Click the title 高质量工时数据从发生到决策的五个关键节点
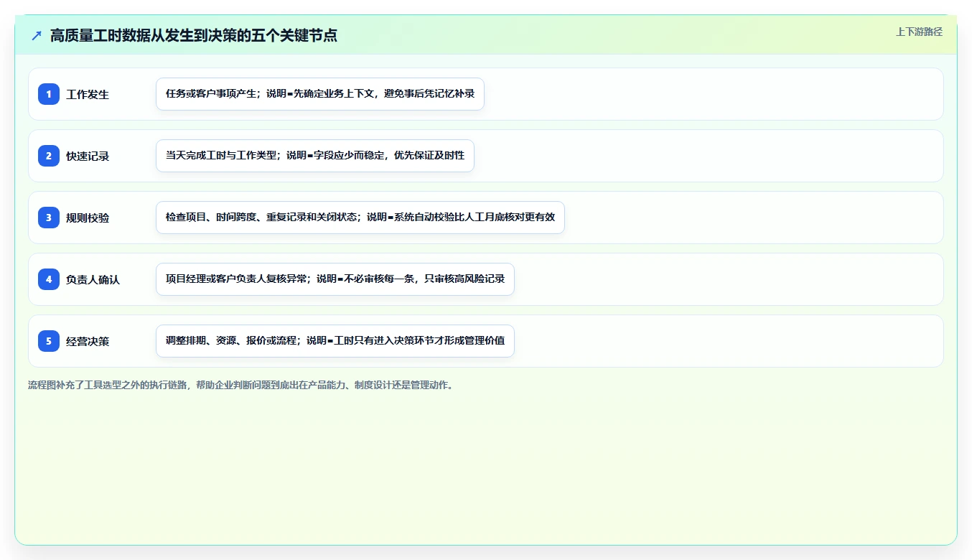The width and height of the screenshot is (972, 560). pos(194,35)
